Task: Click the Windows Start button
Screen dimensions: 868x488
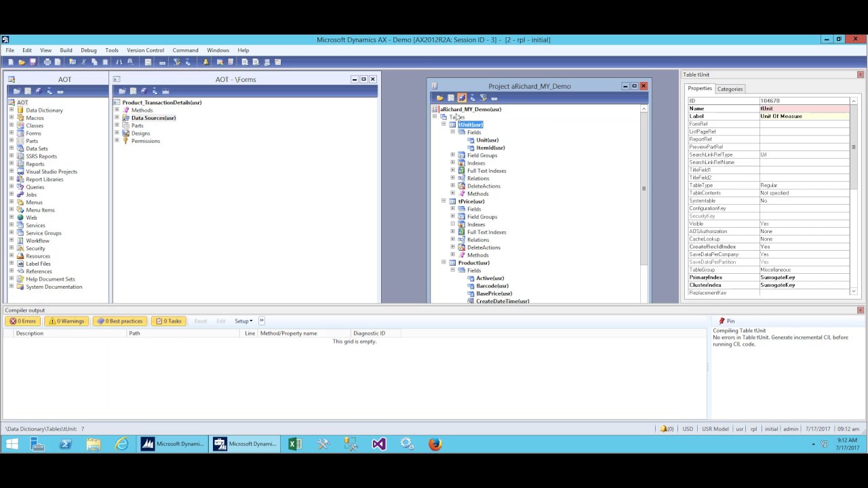Action: (12, 444)
